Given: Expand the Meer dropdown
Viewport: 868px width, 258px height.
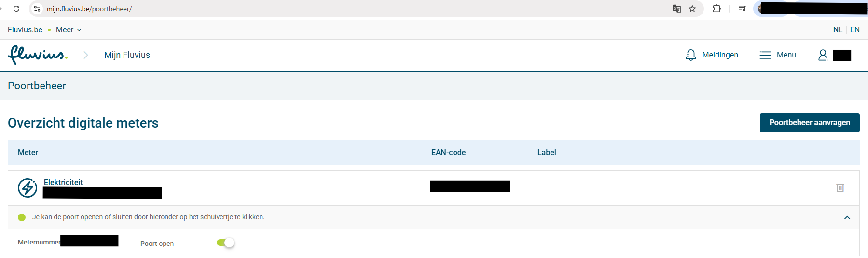Looking at the screenshot, I should [69, 30].
